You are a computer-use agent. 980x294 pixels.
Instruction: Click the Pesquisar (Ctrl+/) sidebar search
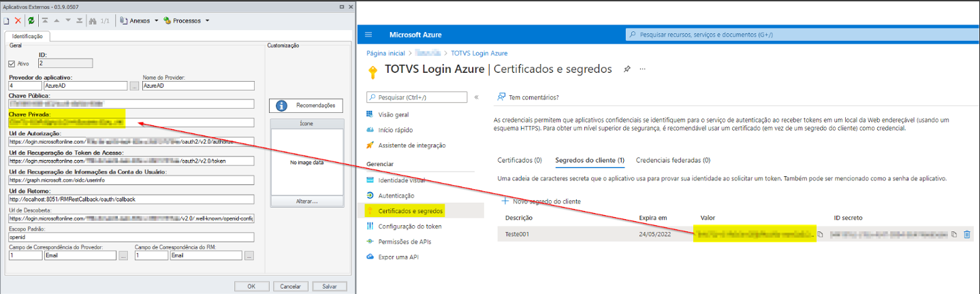pos(417,97)
